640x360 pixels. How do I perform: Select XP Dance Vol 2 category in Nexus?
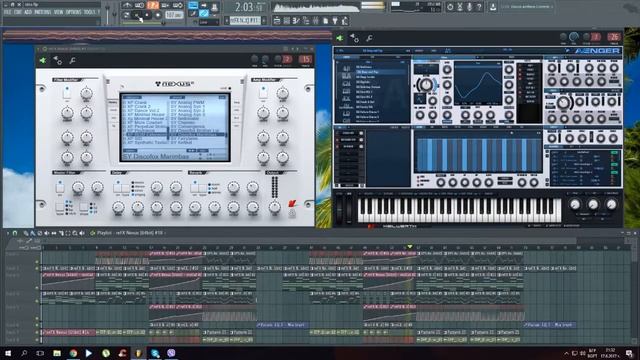[x=143, y=111]
